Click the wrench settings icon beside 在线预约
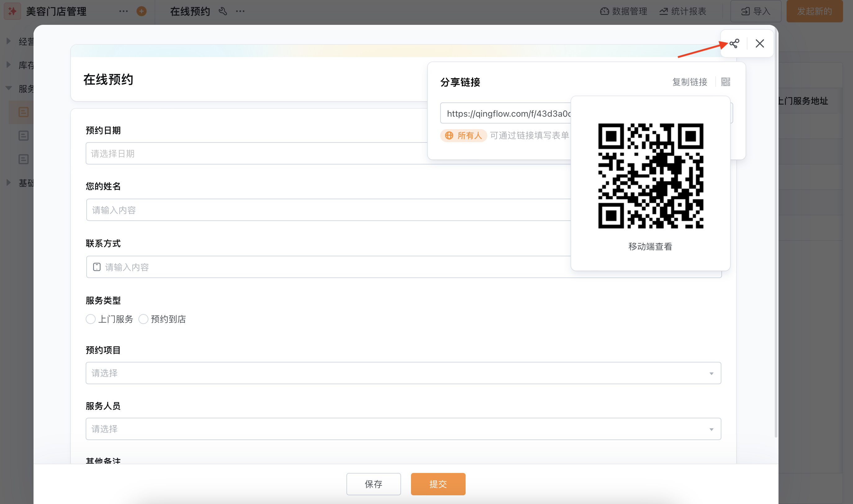 (x=223, y=11)
